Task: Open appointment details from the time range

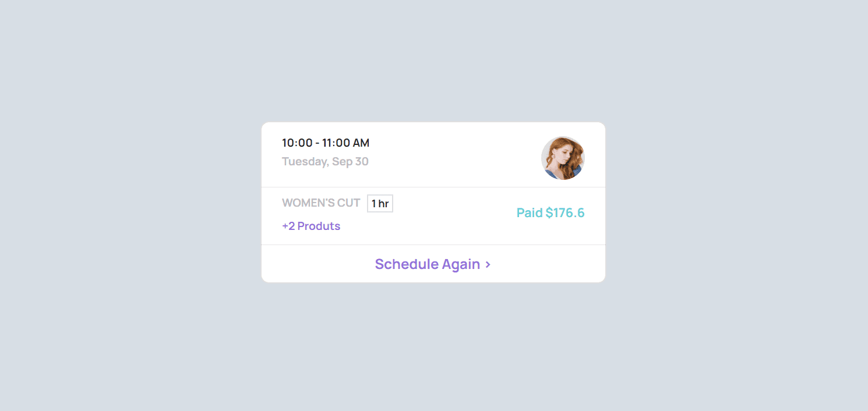Action: (x=325, y=143)
